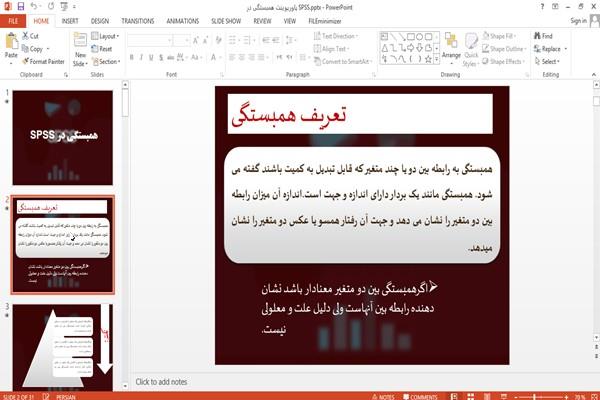Click Convert to SmartArt button
The image size is (600, 400).
[x=343, y=61]
